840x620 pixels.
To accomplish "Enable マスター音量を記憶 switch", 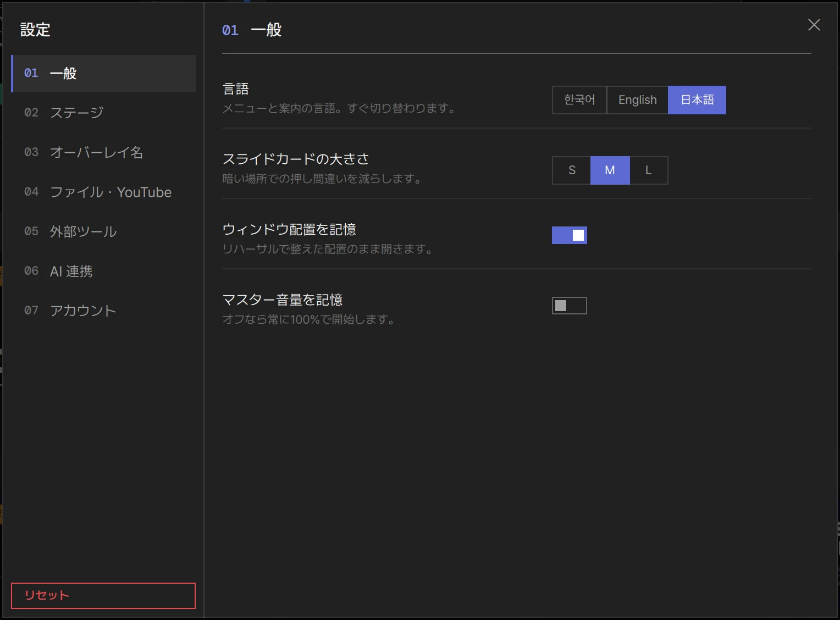I will (570, 306).
